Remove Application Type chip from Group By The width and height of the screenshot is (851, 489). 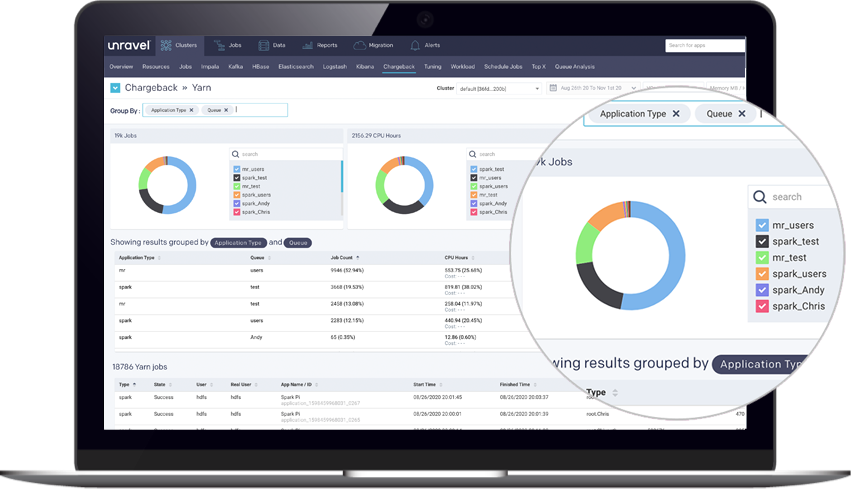pos(192,110)
